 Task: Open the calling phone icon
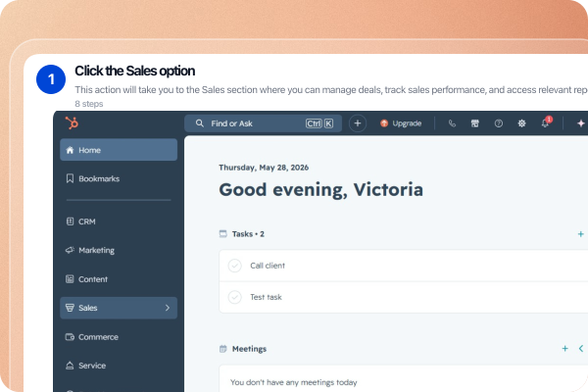pyautogui.click(x=452, y=123)
